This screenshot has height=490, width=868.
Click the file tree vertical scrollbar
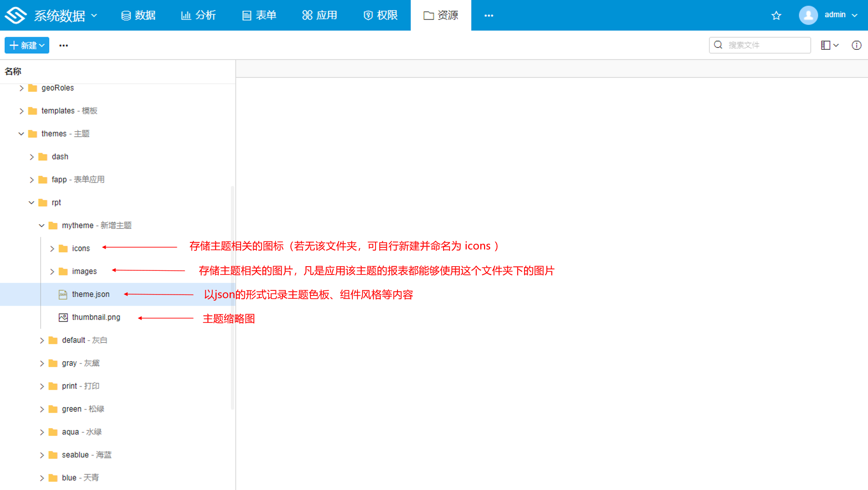[232, 298]
